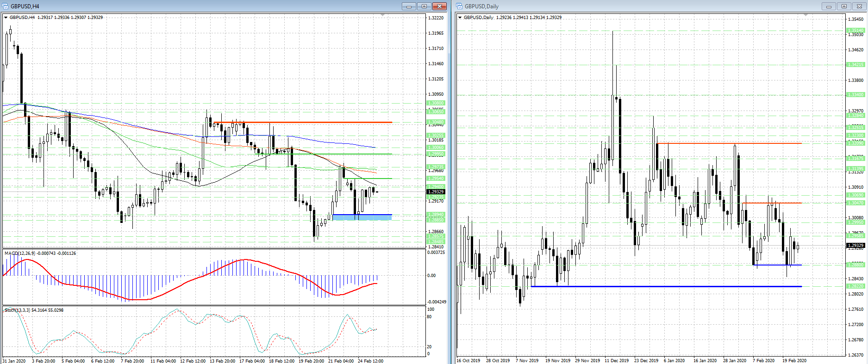Click the MACD 0.003725 scale value
Image resolution: width=868 pixels, height=364 pixels.
click(436, 253)
